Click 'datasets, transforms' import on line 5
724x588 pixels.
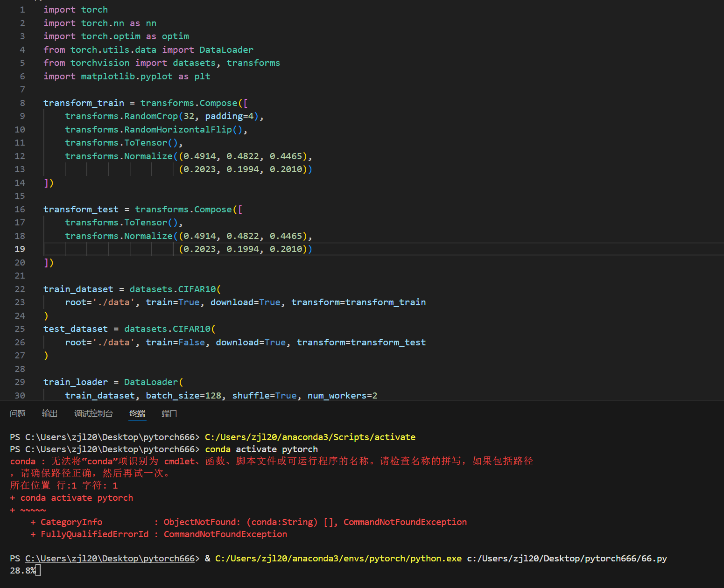click(226, 63)
